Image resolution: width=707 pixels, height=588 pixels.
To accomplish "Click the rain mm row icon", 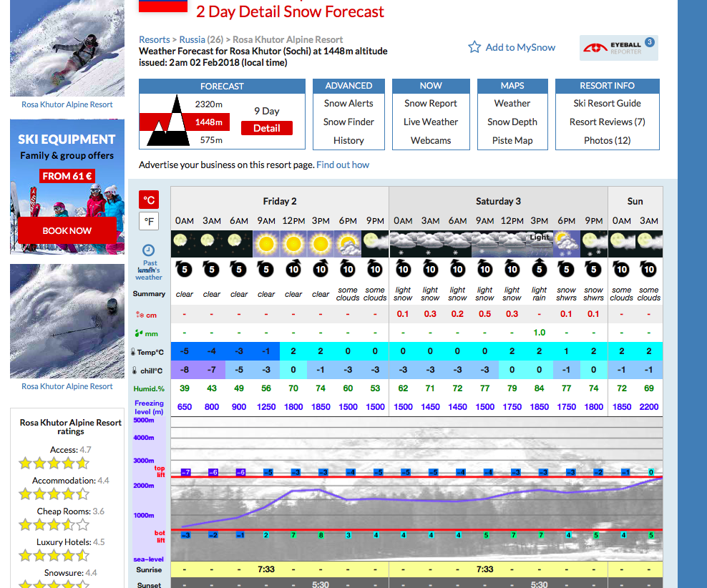I will click(x=139, y=333).
